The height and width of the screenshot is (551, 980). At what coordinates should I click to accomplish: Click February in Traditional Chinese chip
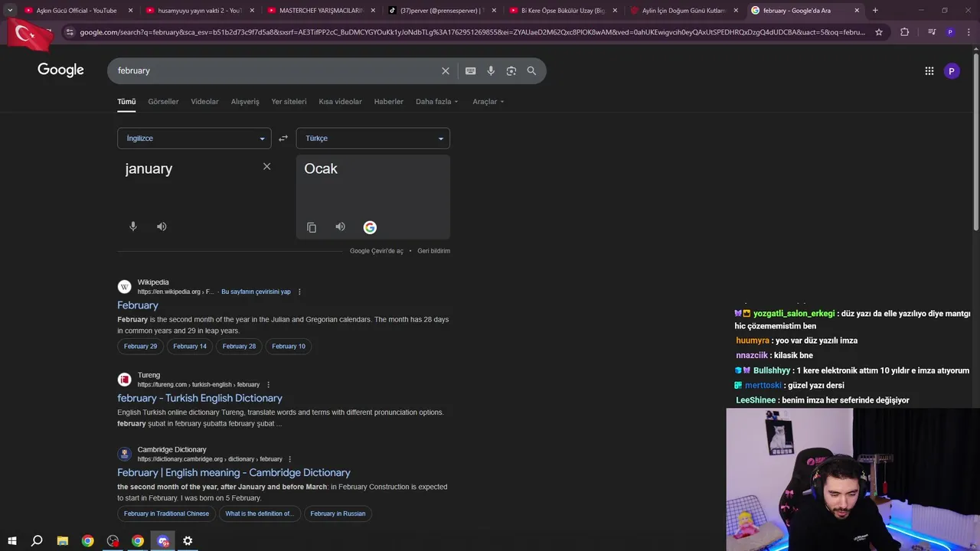(x=166, y=514)
